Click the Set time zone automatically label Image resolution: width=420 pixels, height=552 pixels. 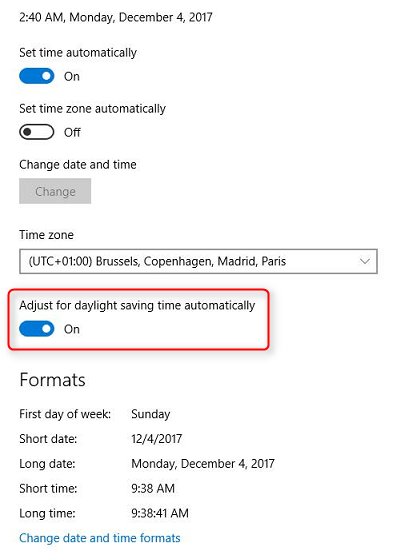pyautogui.click(x=92, y=109)
